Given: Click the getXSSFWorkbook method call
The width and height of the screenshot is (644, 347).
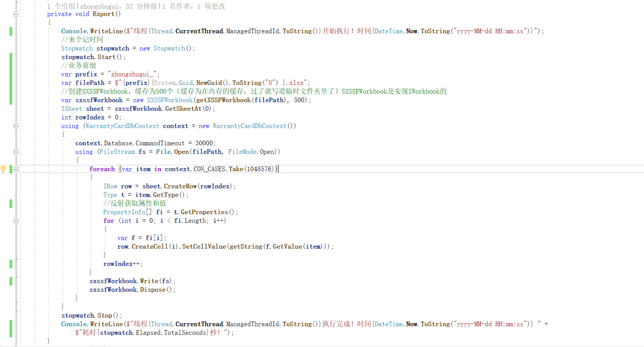Looking at the screenshot, I should pos(223,100).
